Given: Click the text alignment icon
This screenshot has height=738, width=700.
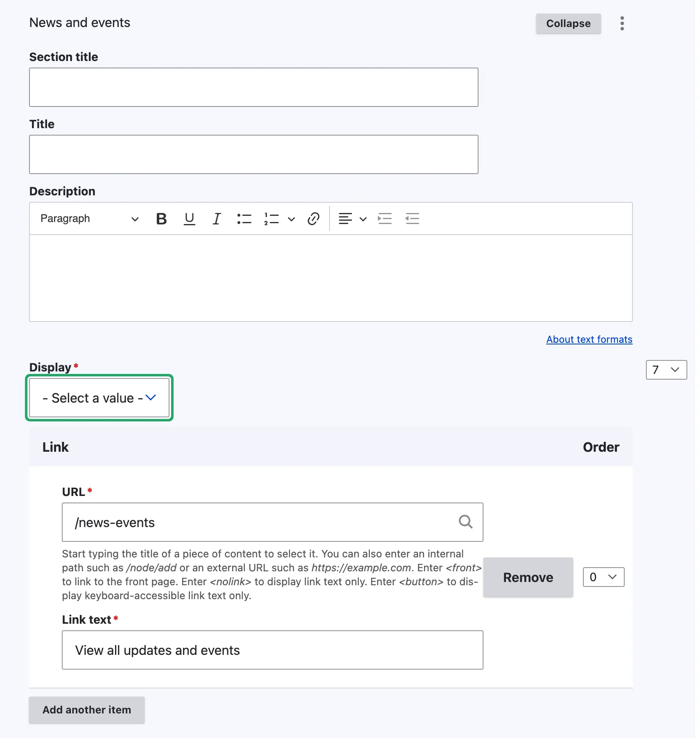Looking at the screenshot, I should (x=345, y=219).
